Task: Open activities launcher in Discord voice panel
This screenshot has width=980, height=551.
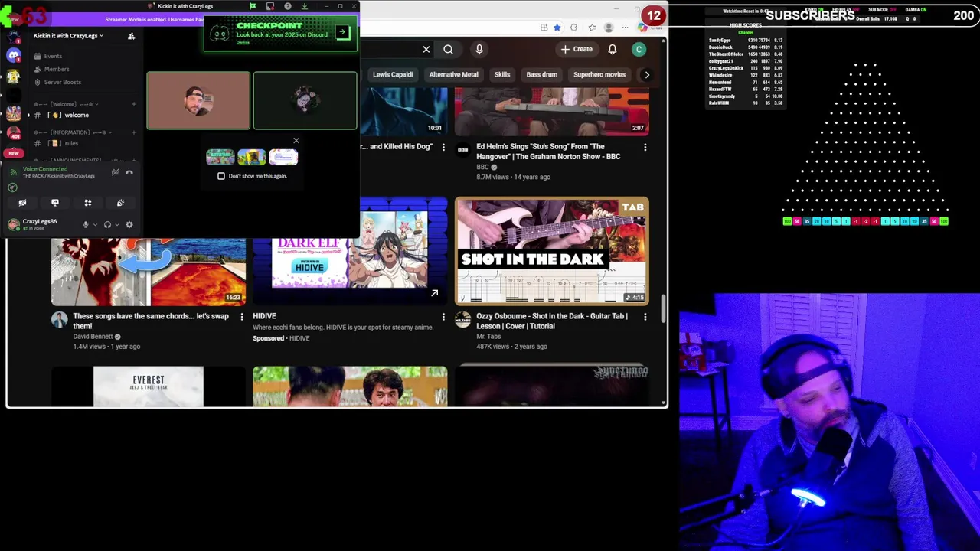Action: pyautogui.click(x=88, y=203)
